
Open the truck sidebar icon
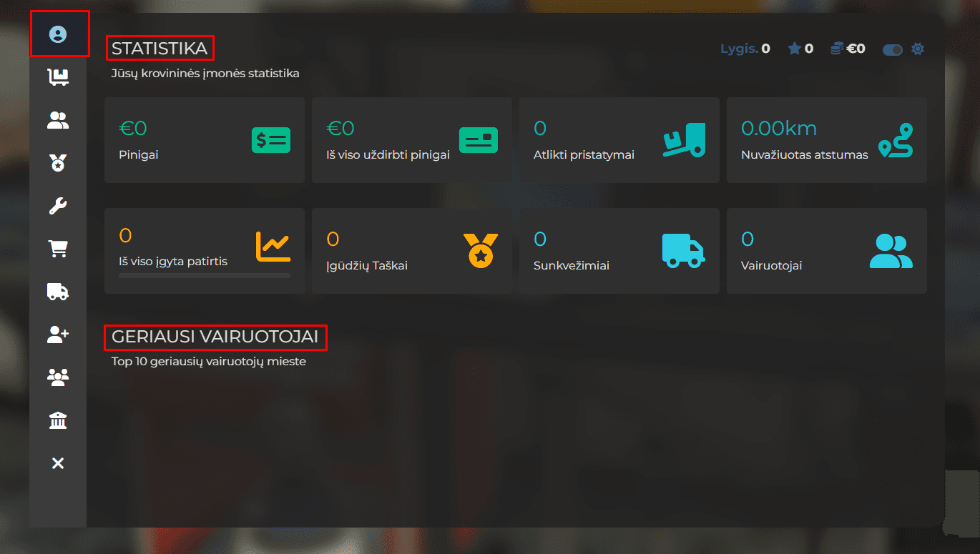(58, 292)
